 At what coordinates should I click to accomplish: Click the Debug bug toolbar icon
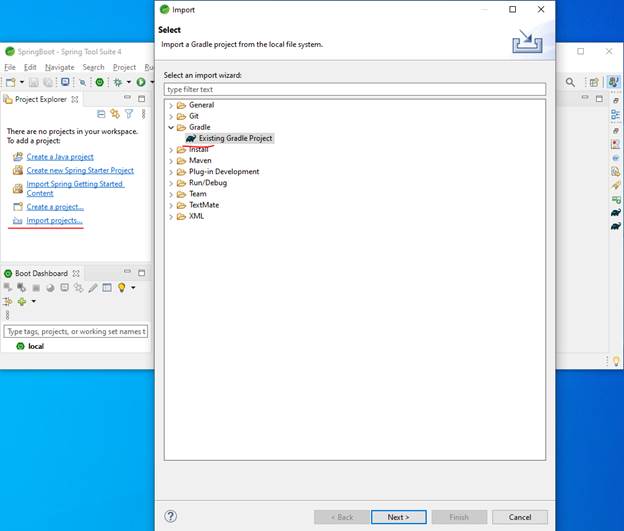pos(118,82)
